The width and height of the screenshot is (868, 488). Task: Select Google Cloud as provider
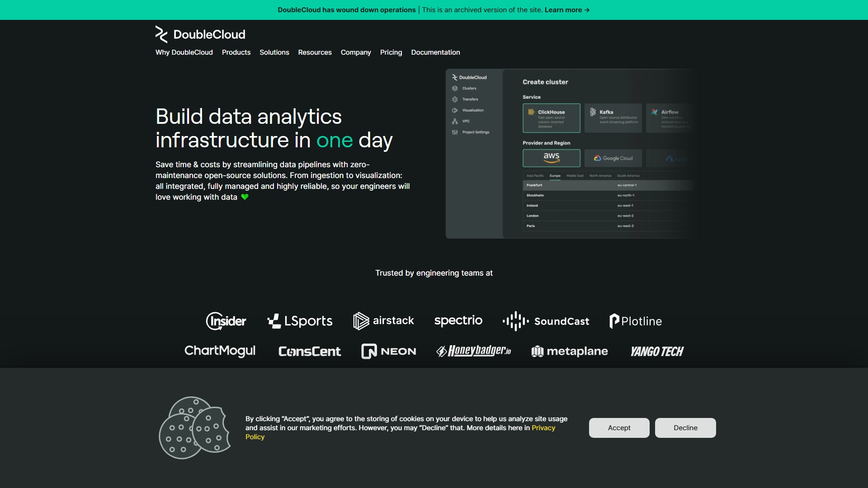pos(613,158)
